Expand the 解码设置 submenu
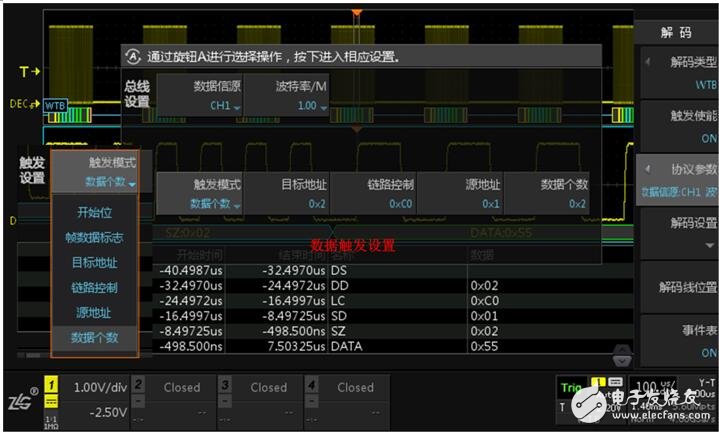 [676, 233]
